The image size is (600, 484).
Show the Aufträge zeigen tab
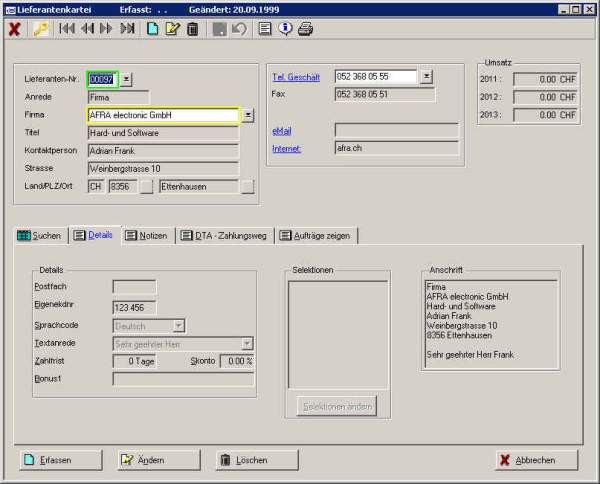coord(315,235)
